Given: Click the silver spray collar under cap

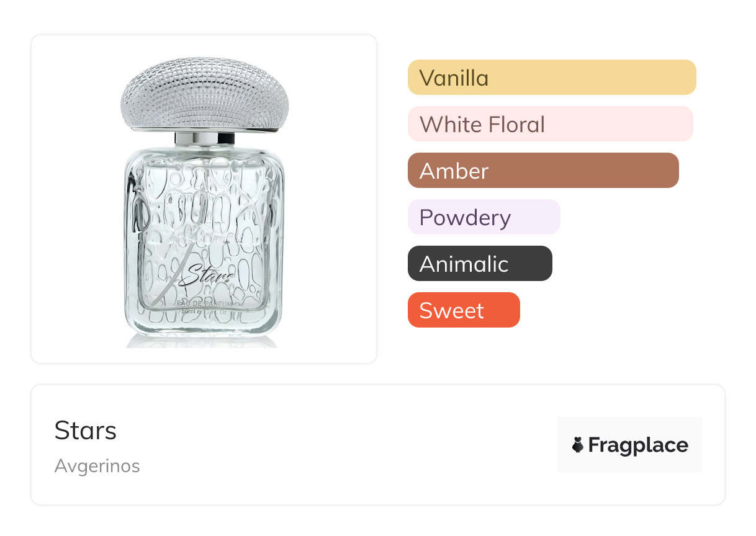Looking at the screenshot, I should pos(204,138).
